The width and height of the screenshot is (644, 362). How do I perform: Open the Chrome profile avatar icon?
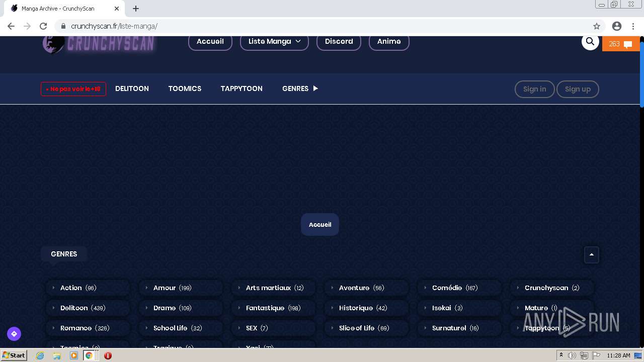tap(617, 26)
